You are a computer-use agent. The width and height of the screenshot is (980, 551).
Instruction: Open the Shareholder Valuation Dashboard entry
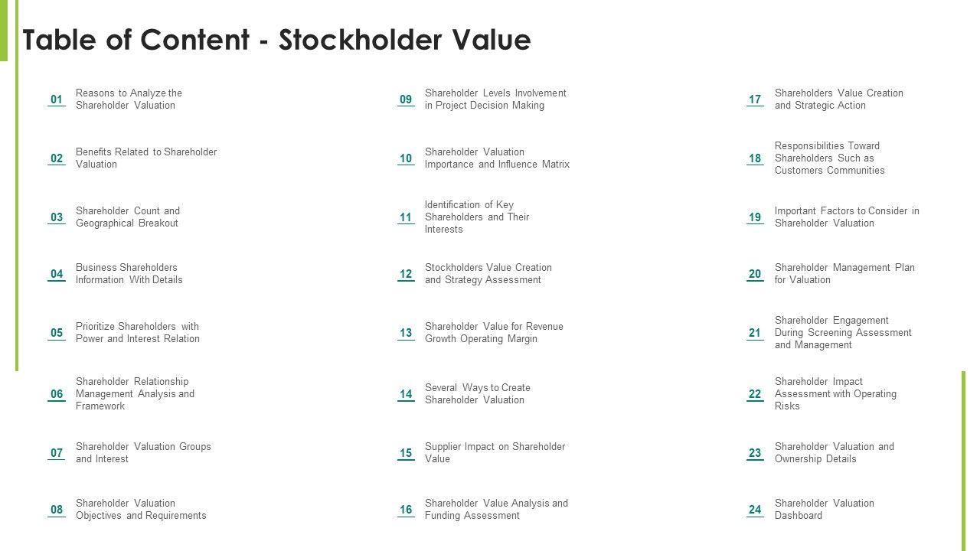coord(824,509)
